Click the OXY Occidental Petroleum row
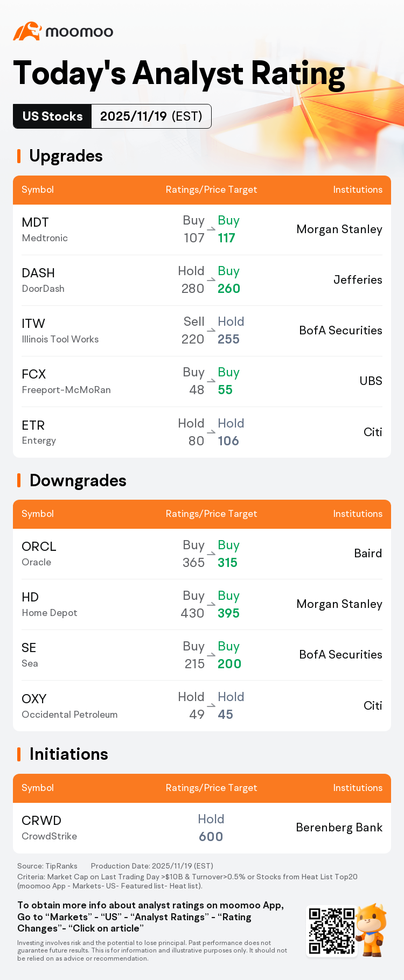404x980 pixels. (x=202, y=706)
